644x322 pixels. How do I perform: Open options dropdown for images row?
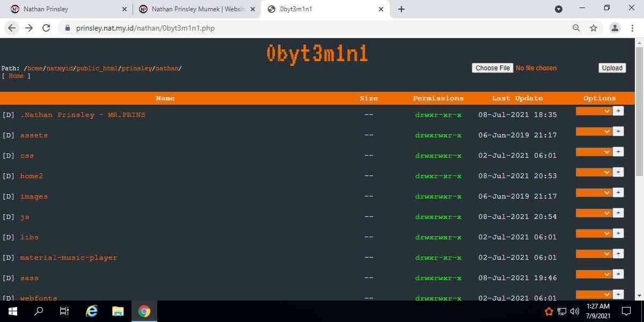[x=594, y=193]
